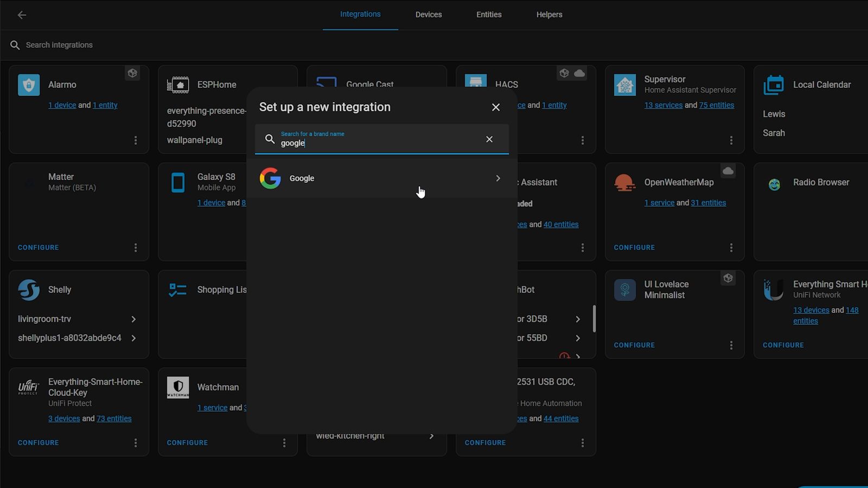Click the Local Calendar icon
The width and height of the screenshot is (868, 488).
(x=774, y=85)
